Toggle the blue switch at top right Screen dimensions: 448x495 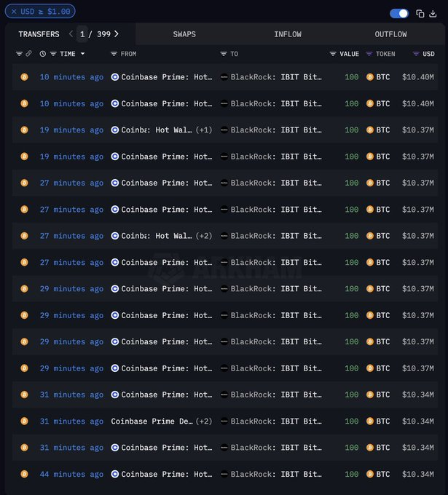(x=399, y=13)
